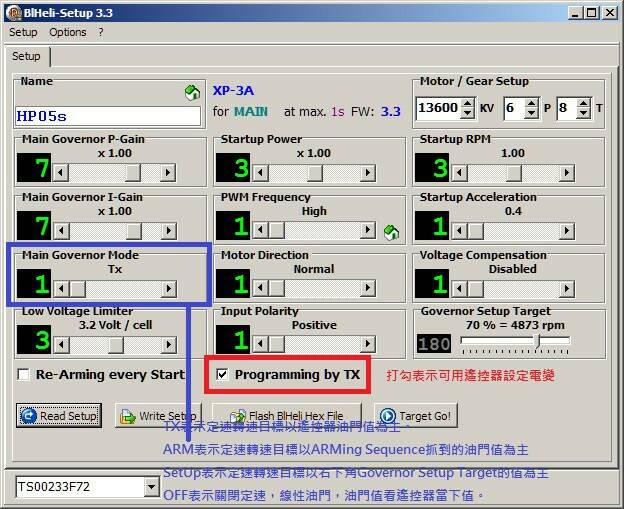Click the home icon beside the Name field

pyautogui.click(x=192, y=93)
